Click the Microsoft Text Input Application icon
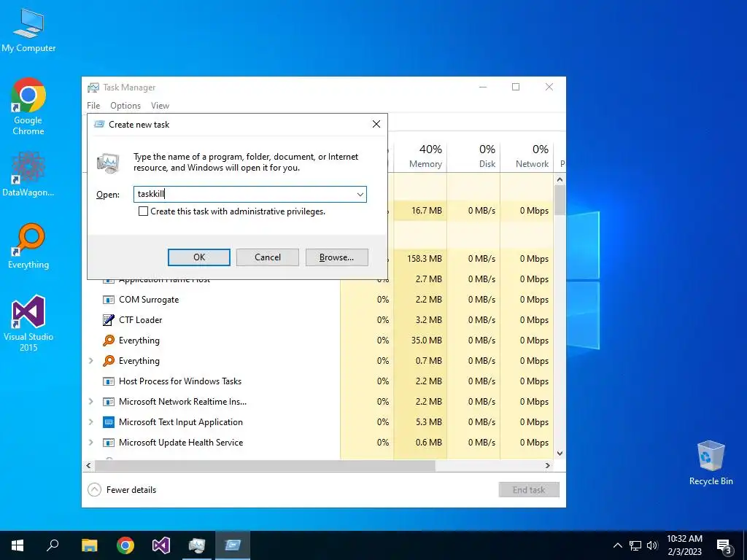 pyautogui.click(x=109, y=422)
